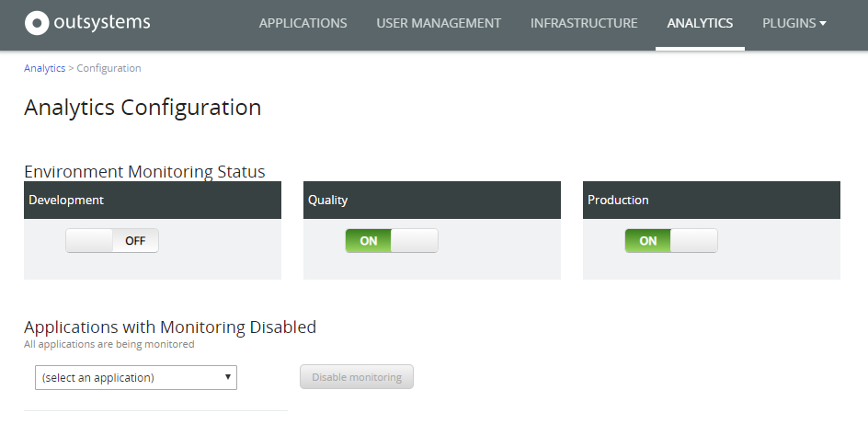Click the Quality panel header
868x436 pixels.
(432, 200)
